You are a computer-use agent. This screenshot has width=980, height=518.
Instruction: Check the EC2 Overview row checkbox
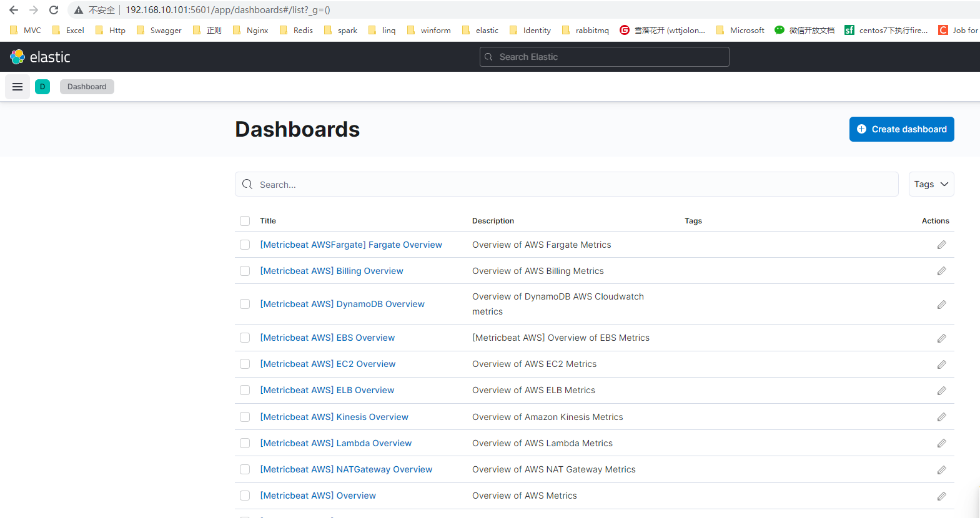click(x=245, y=364)
